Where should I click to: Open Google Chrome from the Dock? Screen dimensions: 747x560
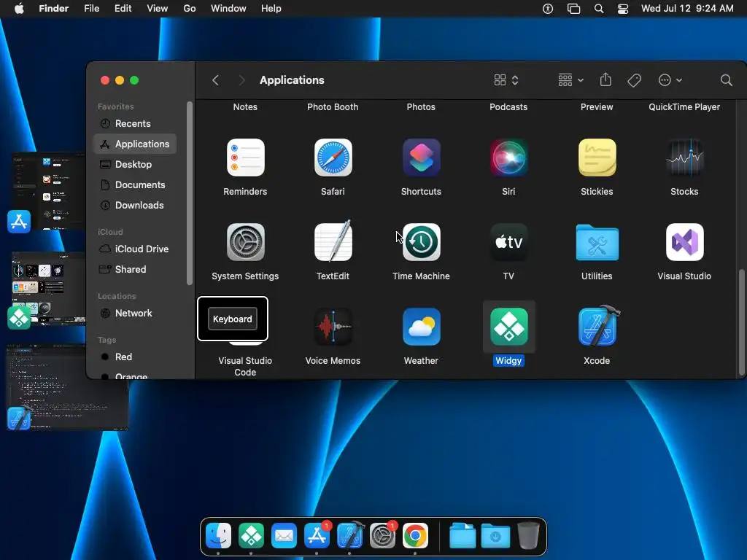click(415, 536)
